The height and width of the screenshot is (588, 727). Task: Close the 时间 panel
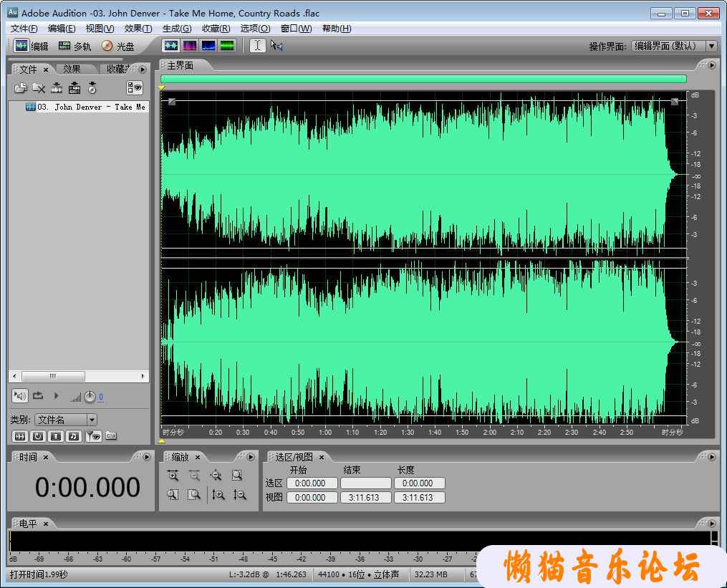[46, 458]
